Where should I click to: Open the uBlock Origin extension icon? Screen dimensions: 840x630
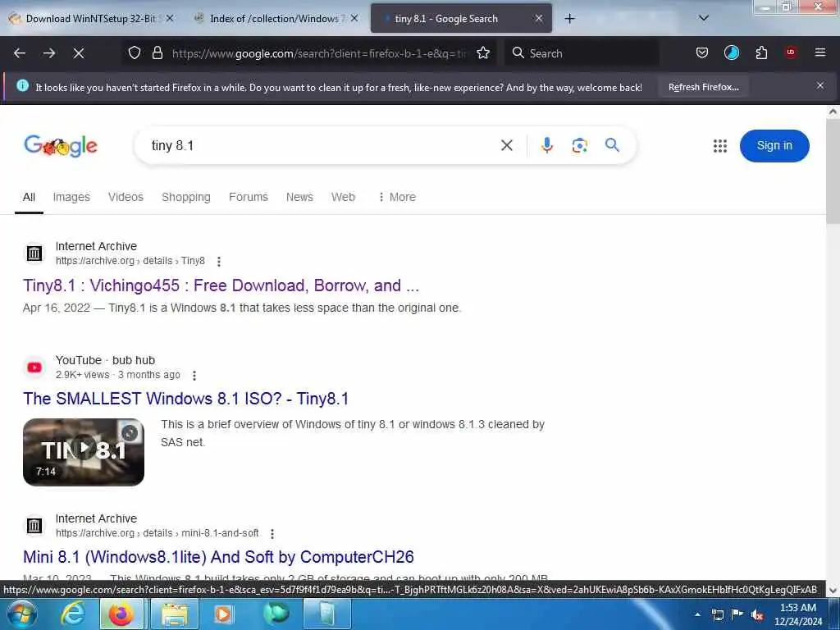tap(791, 53)
